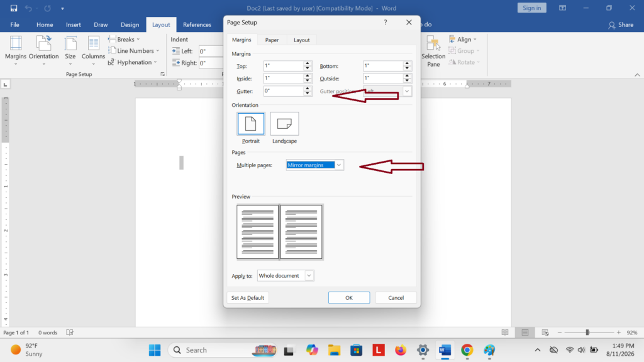Click the tab selector at ruler corner

[5, 85]
